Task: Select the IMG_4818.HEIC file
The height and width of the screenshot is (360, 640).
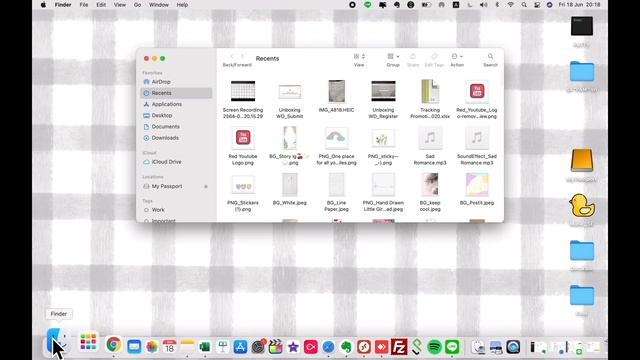Action: coord(336,96)
